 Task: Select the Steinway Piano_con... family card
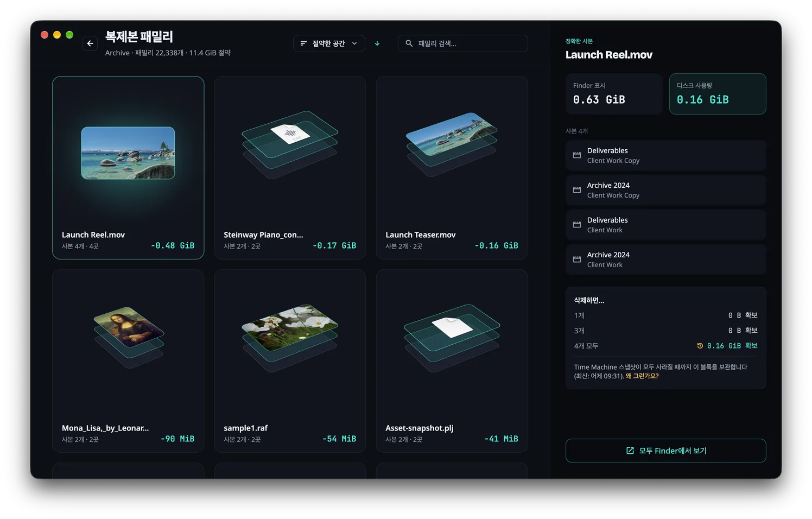(290, 168)
